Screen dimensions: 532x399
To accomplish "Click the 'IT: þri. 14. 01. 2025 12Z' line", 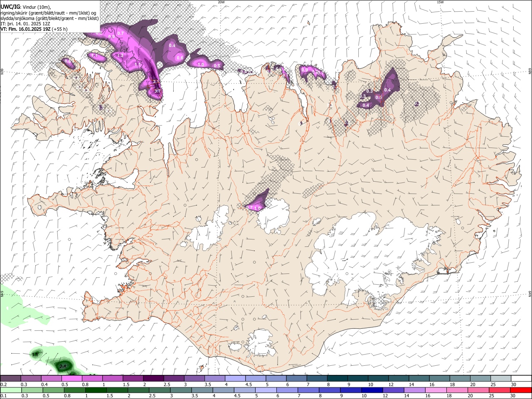I will (25, 24).
